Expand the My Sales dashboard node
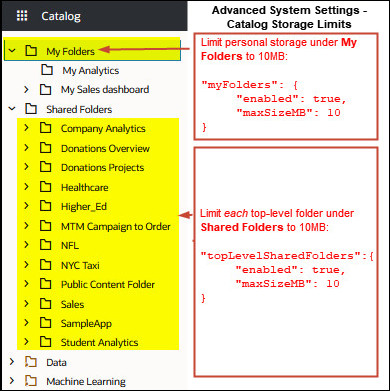This screenshot has width=390, height=391. (26, 89)
